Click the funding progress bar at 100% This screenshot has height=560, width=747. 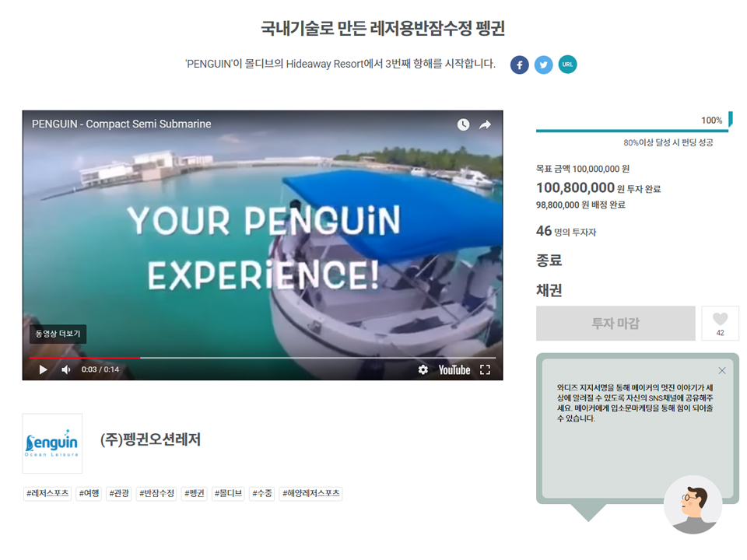point(632,130)
